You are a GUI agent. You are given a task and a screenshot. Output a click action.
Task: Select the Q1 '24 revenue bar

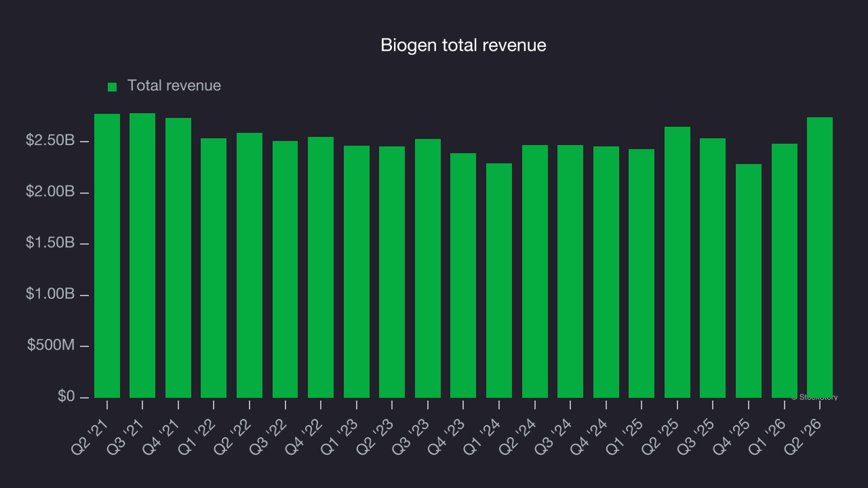coord(499,281)
